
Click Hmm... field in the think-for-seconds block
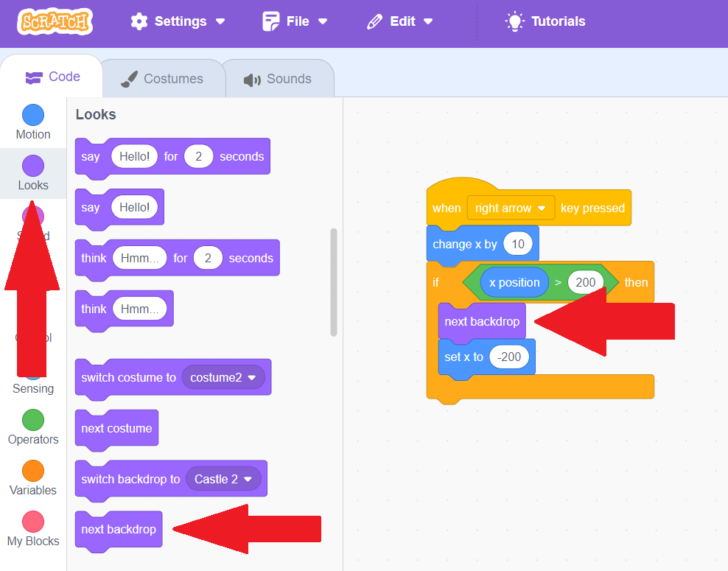pos(140,258)
